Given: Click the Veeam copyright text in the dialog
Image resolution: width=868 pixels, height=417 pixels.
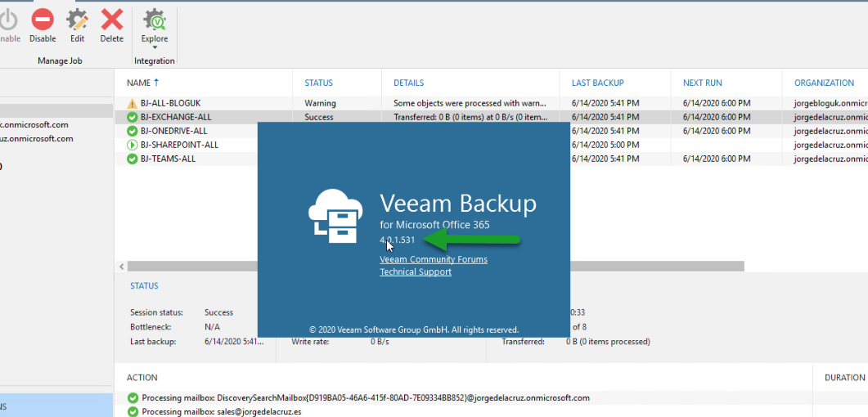Looking at the screenshot, I should tap(414, 329).
